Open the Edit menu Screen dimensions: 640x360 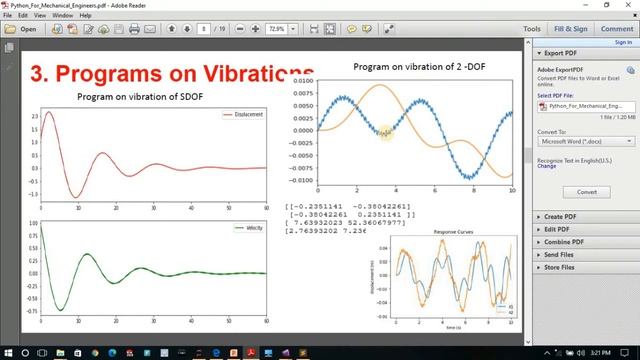23,16
